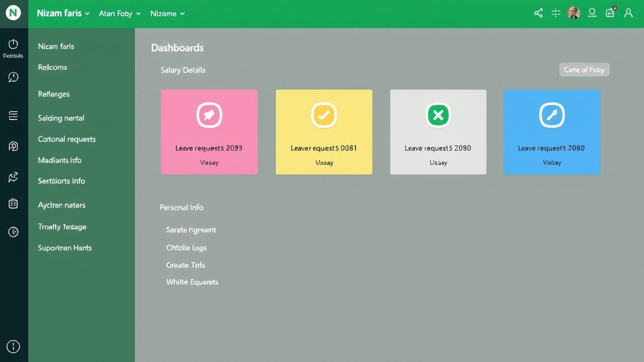Image resolution: width=644 pixels, height=362 pixels.
Task: Click the user avatar thumbnail in the top bar
Action: pos(573,13)
